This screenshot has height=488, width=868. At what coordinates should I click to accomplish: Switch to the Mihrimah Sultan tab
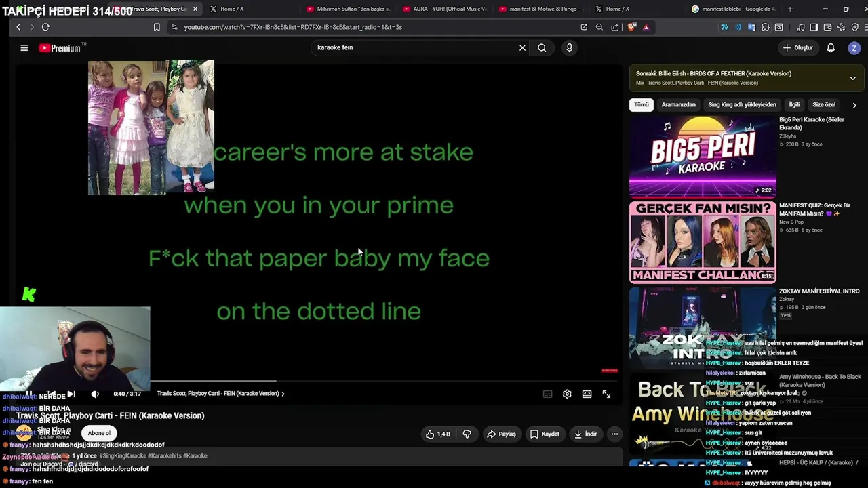click(x=349, y=9)
